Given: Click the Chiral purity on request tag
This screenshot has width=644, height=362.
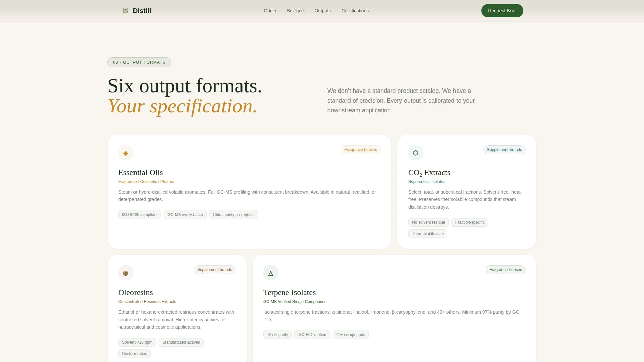Looking at the screenshot, I should [x=233, y=215].
